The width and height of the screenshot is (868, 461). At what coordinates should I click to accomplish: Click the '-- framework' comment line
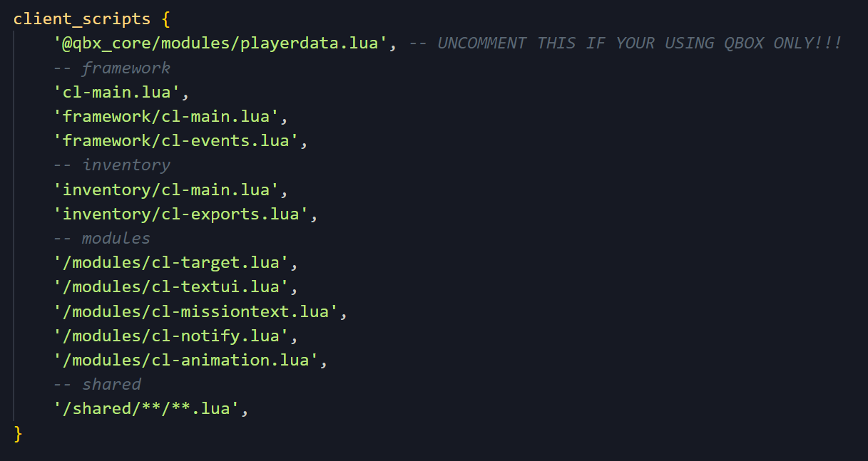tap(112, 68)
